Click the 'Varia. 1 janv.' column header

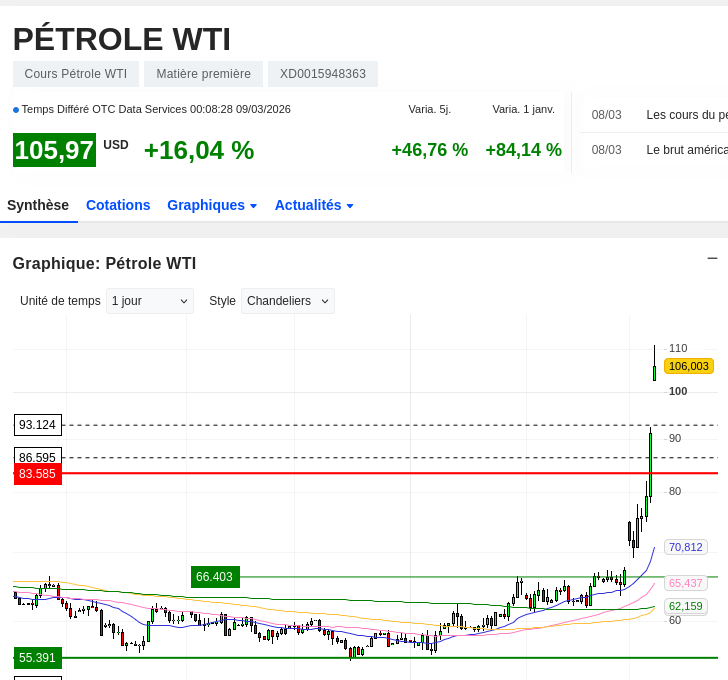[x=523, y=109]
